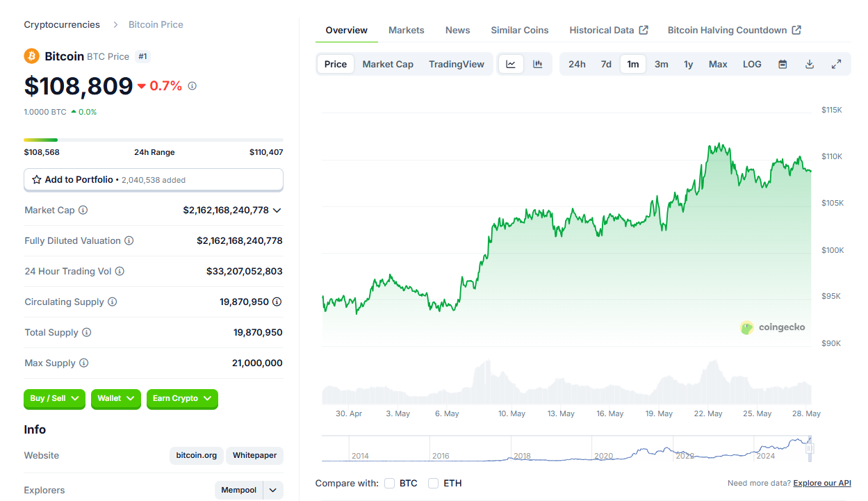868x501 pixels.
Task: Click the star icon in Add to Portfolio
Action: click(x=37, y=180)
